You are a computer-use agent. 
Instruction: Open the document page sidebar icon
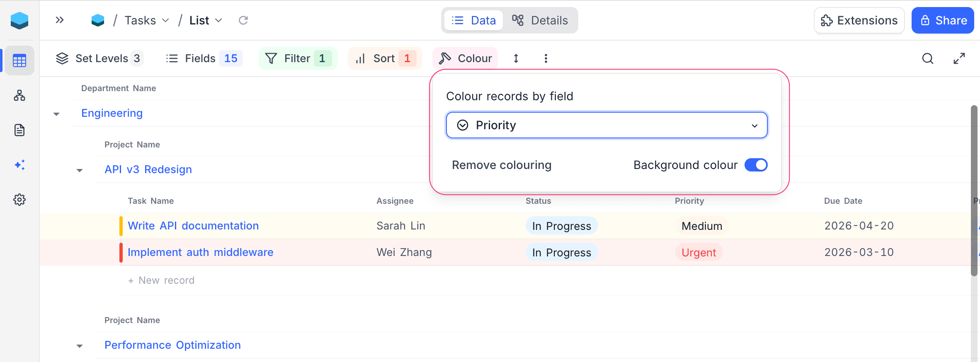pyautogui.click(x=19, y=130)
